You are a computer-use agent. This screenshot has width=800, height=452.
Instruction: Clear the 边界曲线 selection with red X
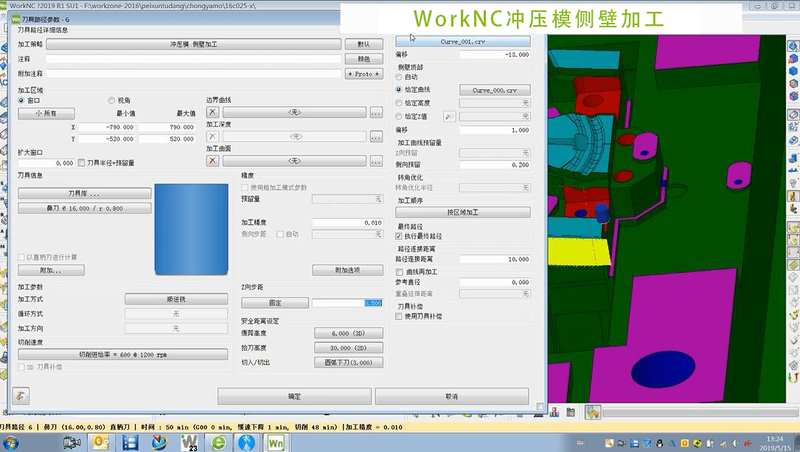coord(213,112)
